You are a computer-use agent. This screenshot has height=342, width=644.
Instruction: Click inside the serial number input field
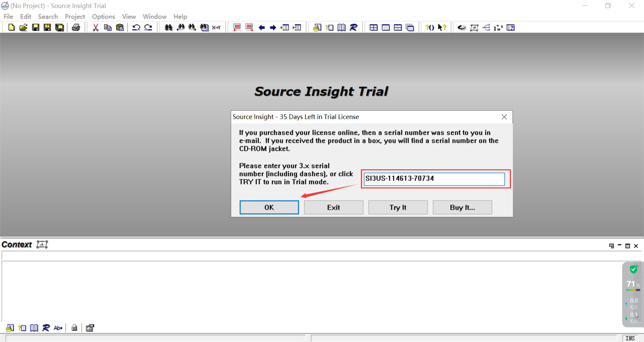[434, 179]
